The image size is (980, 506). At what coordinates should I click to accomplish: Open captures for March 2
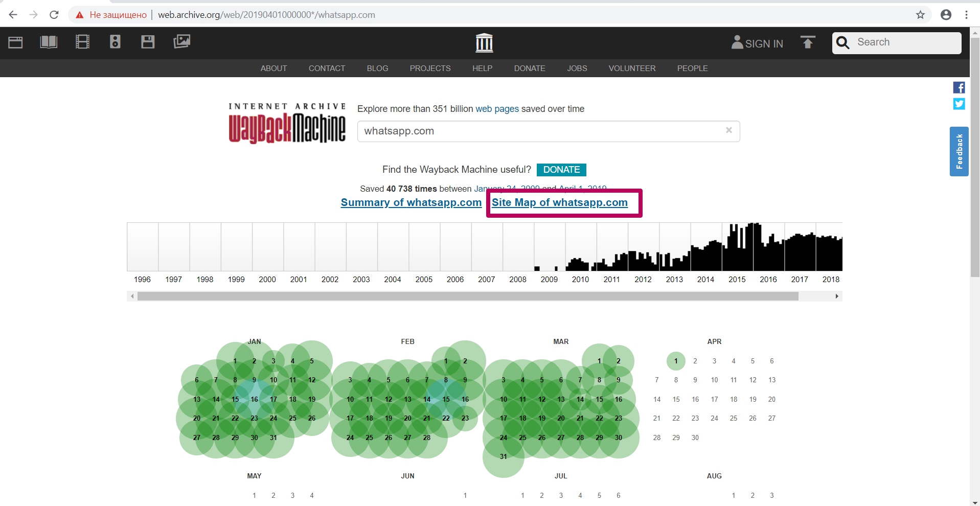[x=619, y=361]
